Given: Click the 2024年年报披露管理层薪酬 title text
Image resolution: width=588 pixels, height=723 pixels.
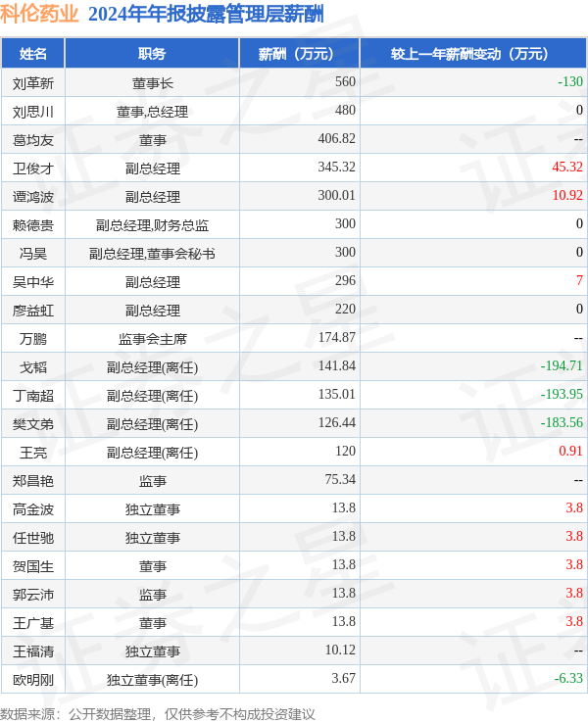Looking at the screenshot, I should (206, 14).
